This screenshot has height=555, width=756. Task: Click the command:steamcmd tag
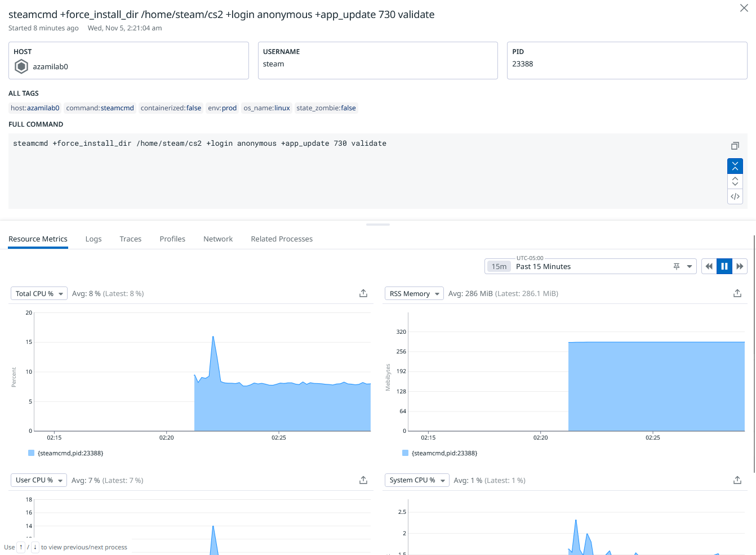[x=100, y=108]
